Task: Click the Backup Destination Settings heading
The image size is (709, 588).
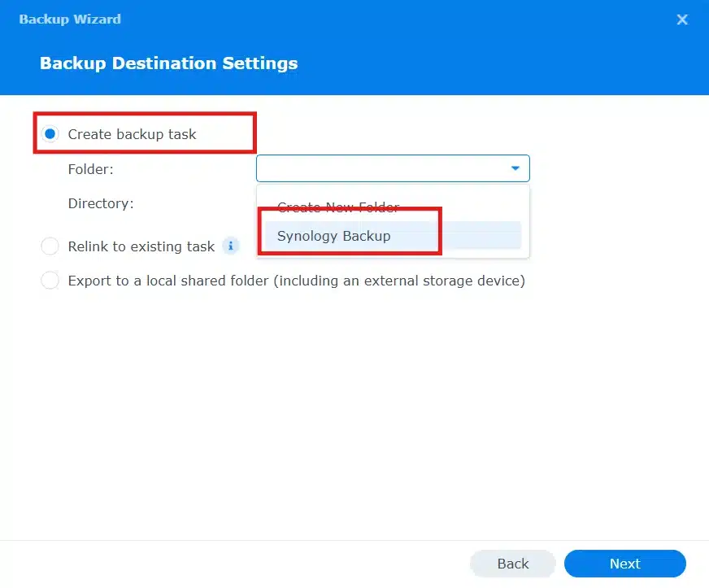Action: (168, 63)
